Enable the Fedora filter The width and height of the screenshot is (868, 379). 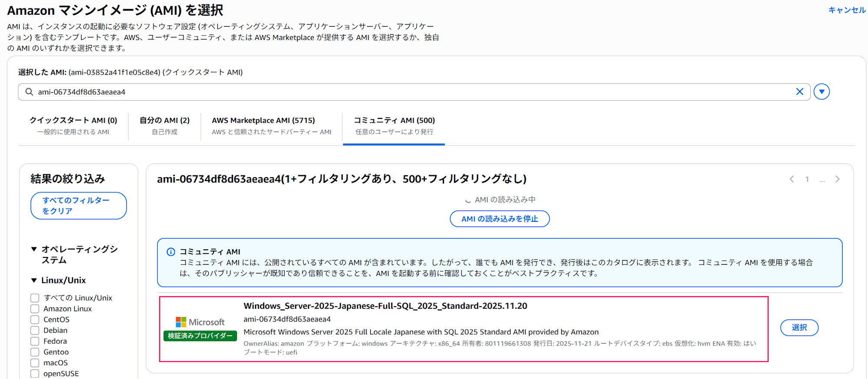[x=35, y=341]
